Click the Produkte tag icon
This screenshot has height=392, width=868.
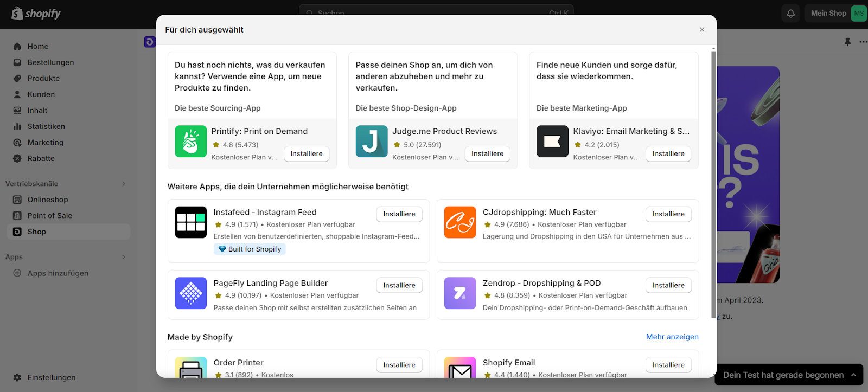tap(17, 79)
